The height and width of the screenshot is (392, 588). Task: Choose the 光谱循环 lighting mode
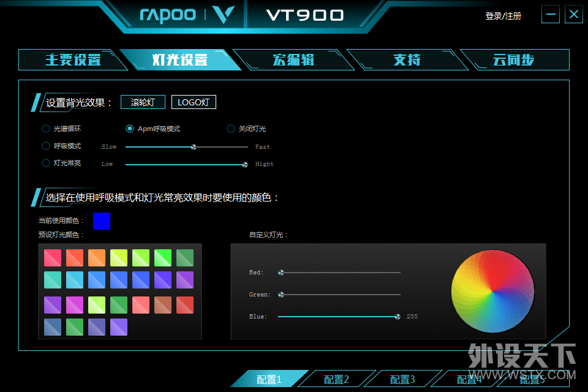[46, 129]
